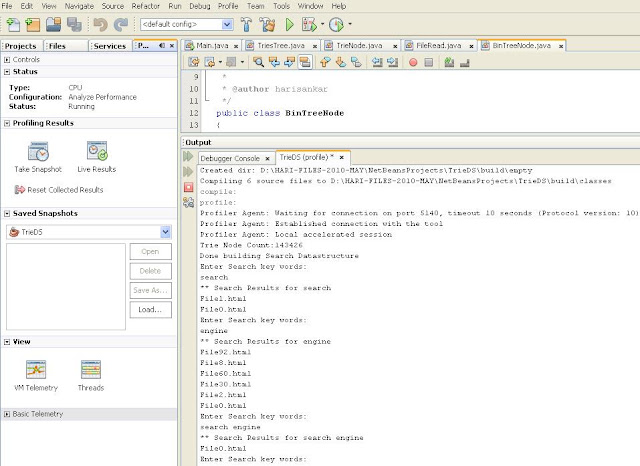
Task: Collapse the Status section
Action: (7, 72)
